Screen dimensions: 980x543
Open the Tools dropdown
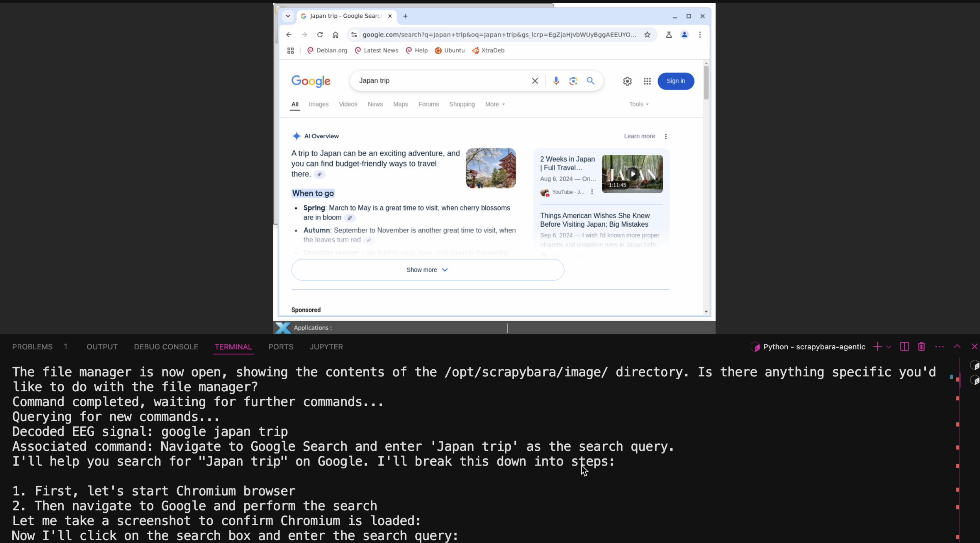pyautogui.click(x=639, y=104)
